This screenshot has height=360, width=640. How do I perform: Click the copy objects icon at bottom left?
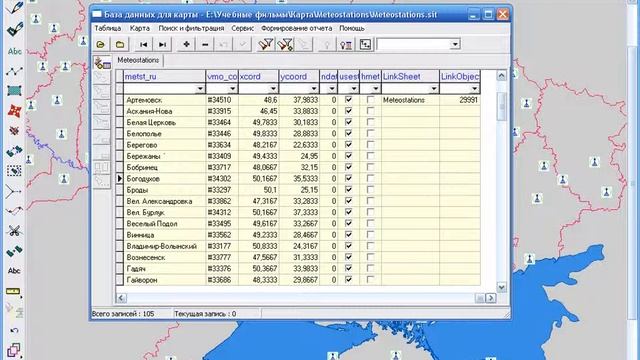pos(13,350)
